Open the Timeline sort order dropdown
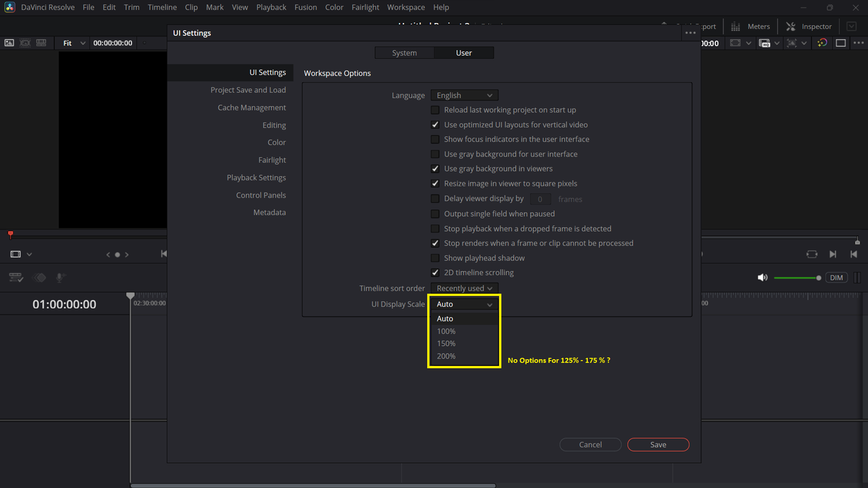The image size is (868, 488). pyautogui.click(x=465, y=288)
